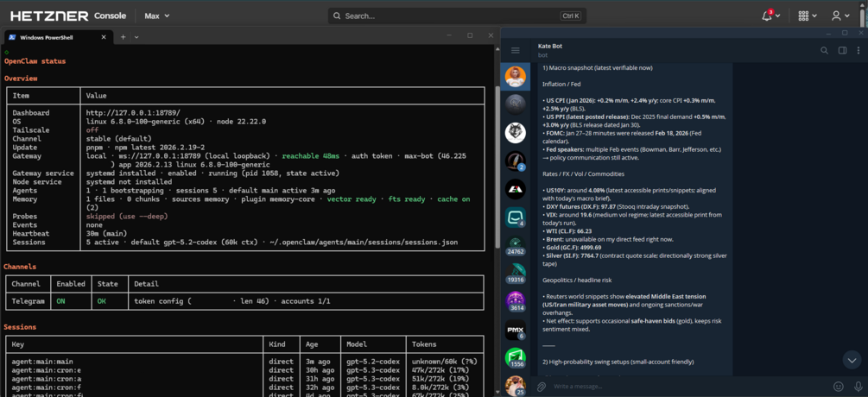
Task: Open the chat with 24762 unread messages
Action: tap(516, 245)
